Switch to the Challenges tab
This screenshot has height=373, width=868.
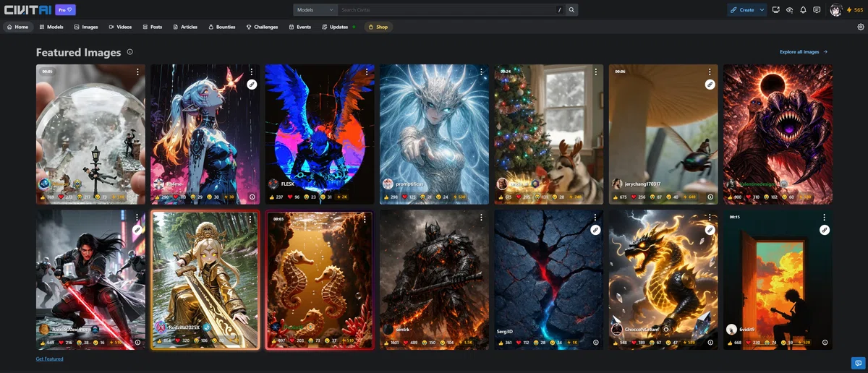point(262,27)
